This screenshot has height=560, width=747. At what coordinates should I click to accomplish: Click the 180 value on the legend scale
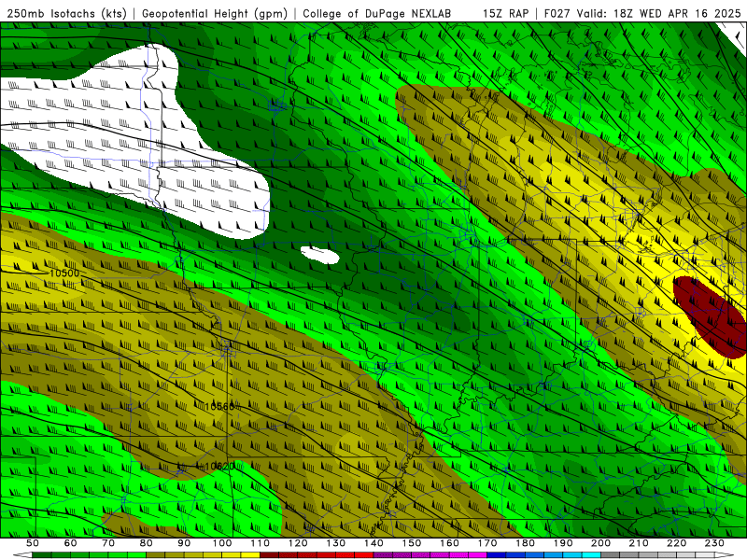(x=525, y=543)
